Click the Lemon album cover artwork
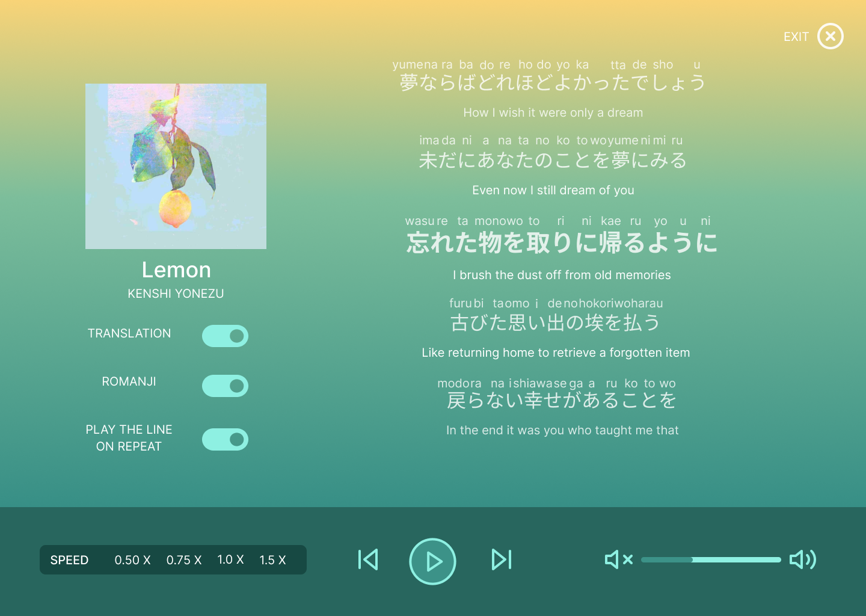This screenshot has height=616, width=866. (176, 166)
